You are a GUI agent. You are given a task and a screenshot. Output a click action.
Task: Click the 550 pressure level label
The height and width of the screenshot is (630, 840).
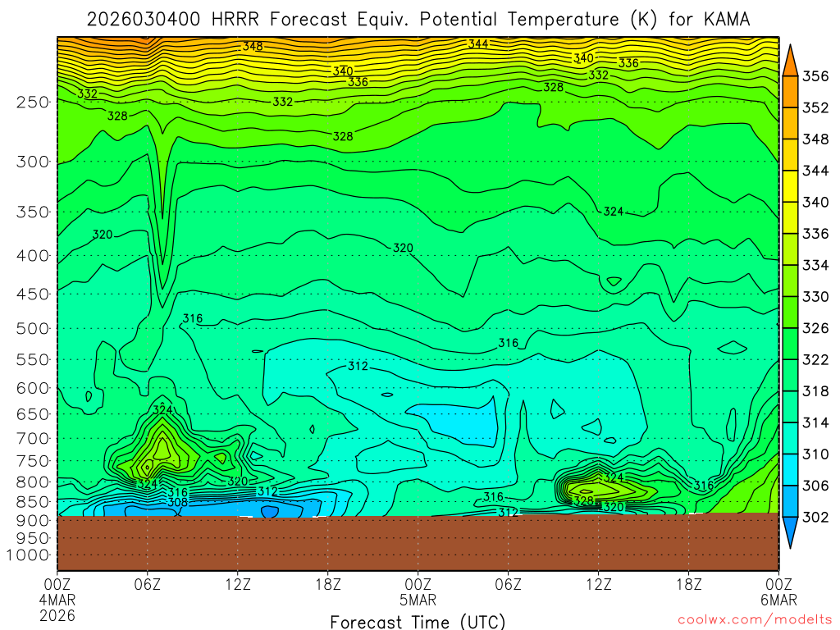point(33,359)
